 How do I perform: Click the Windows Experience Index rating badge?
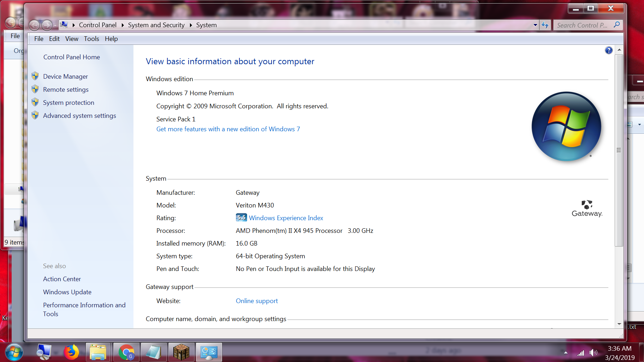pyautogui.click(x=241, y=218)
